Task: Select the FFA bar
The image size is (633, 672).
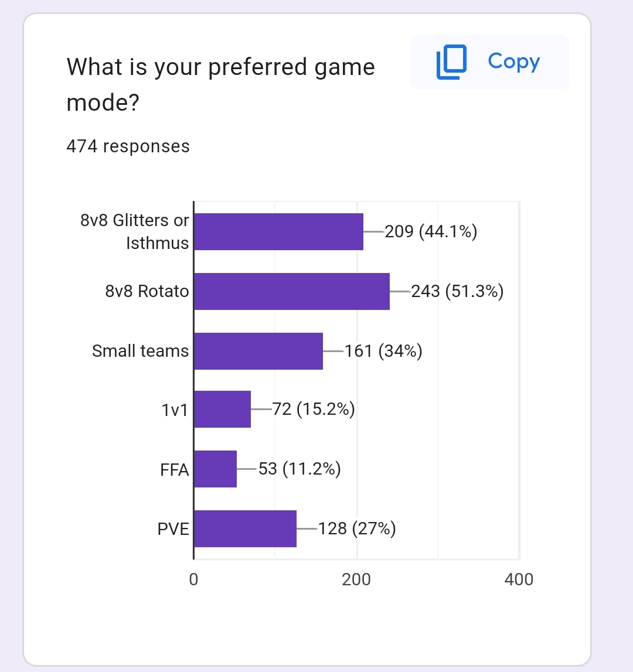Action: [216, 469]
